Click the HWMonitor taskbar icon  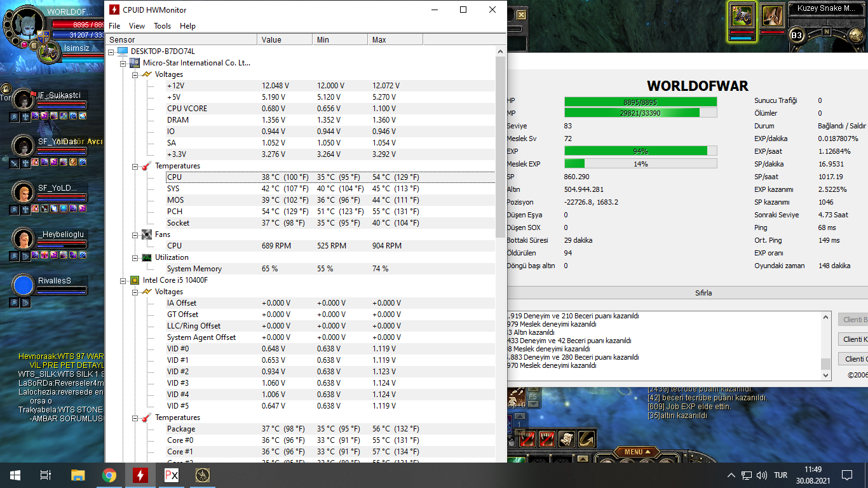pos(140,475)
